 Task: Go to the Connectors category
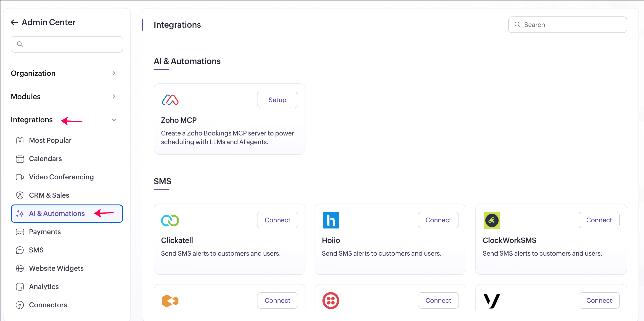click(x=48, y=305)
